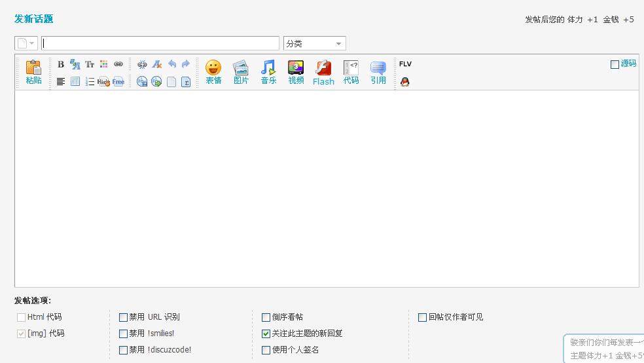Click the 发新话题 heading
Viewport: 644px width, 363px height.
[x=33, y=19]
